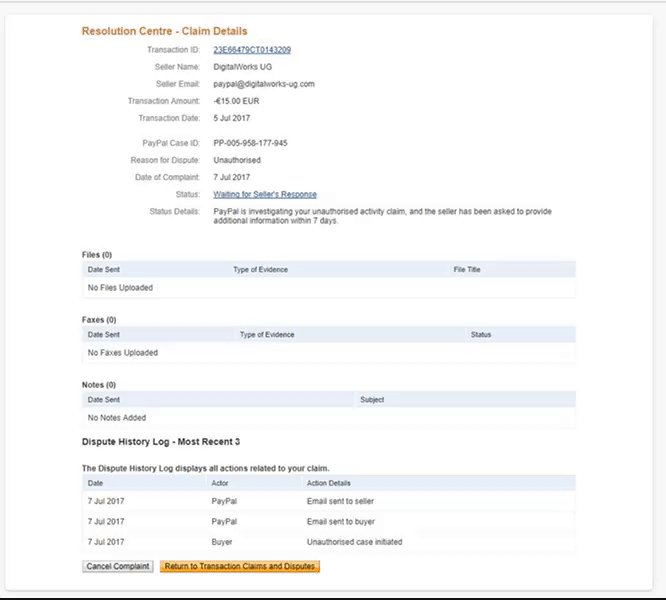Screen dimensions: 666x600
Task: Click the Date Sent header in Notes table
Action: pyautogui.click(x=104, y=400)
